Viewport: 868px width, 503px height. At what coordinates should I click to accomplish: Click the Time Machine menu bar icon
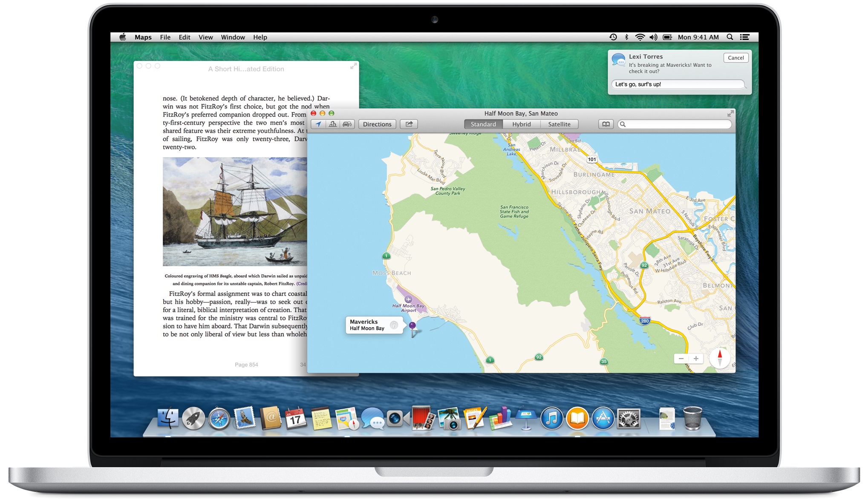(x=612, y=37)
